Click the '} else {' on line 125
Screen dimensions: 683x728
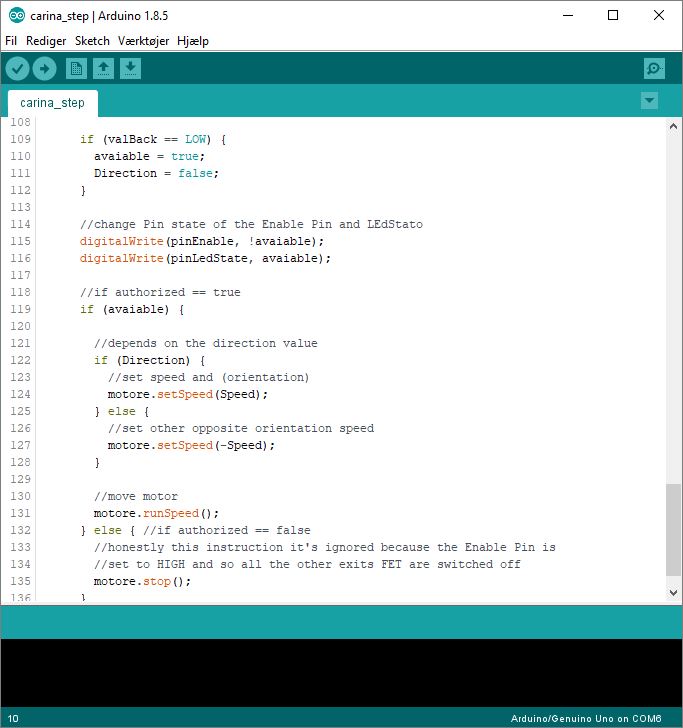[x=122, y=411]
